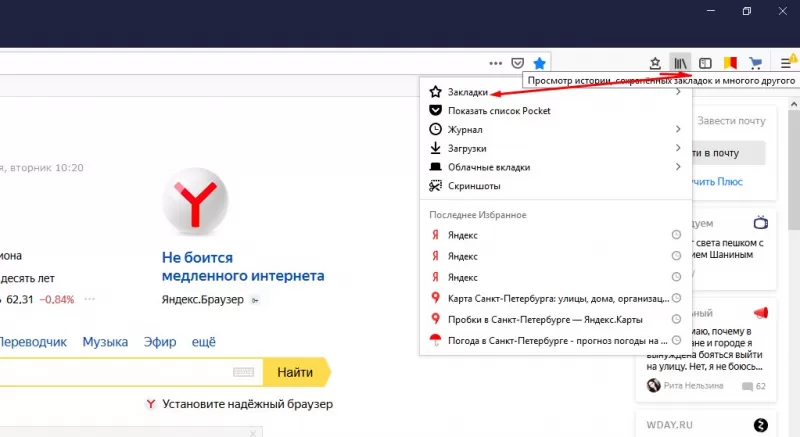The width and height of the screenshot is (800, 437).
Task: Choose Скриншоты in Library menu
Action: 556,186
